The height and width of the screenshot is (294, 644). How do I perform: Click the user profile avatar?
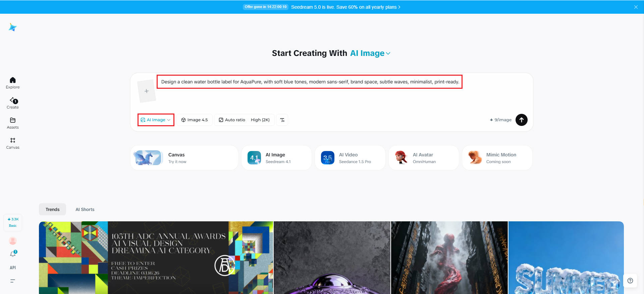coord(13,241)
